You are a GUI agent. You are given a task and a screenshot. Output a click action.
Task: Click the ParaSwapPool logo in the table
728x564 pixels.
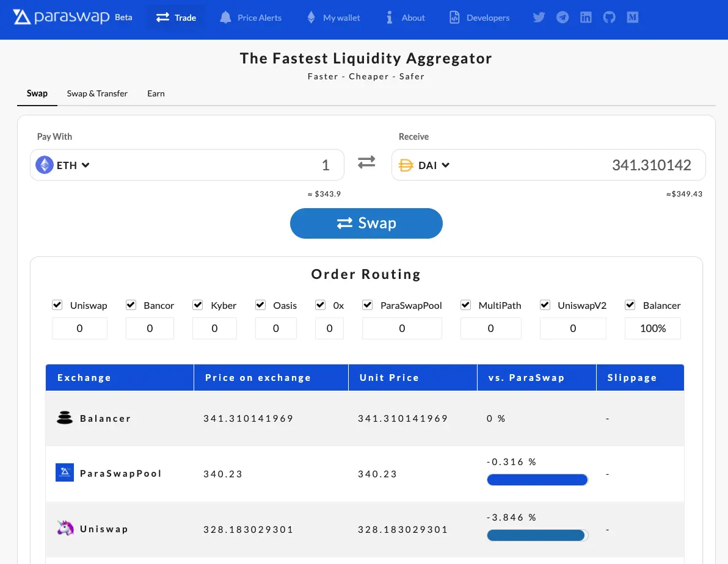pos(65,472)
